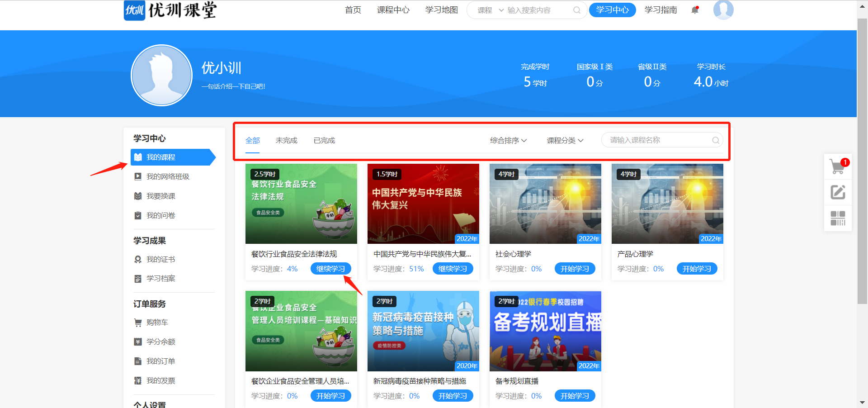Open the user avatar in top navigation
Viewport: 868px width, 408px height.
pos(723,9)
